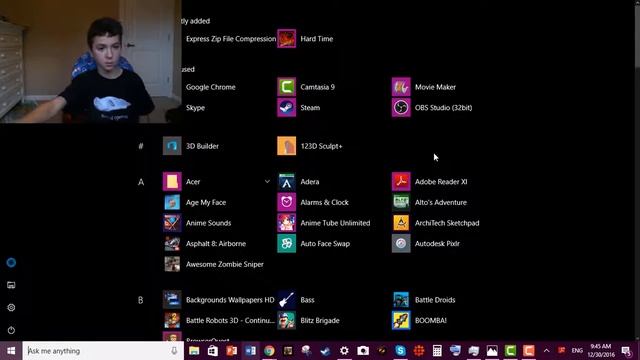Switch to orange Camtasia recorder taskbar icon
The image size is (640, 360).
pos(529,351)
